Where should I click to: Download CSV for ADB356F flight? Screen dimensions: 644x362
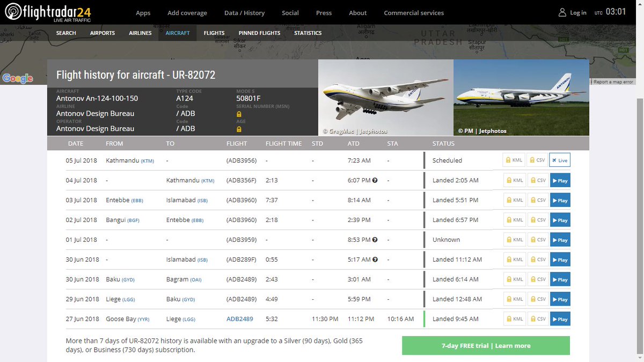(x=537, y=180)
